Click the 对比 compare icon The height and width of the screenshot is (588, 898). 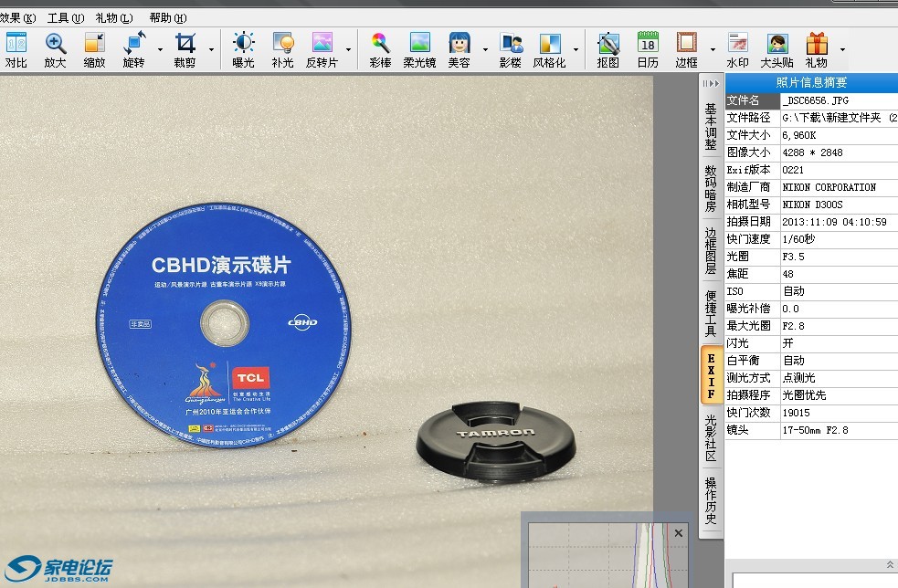(x=16, y=50)
